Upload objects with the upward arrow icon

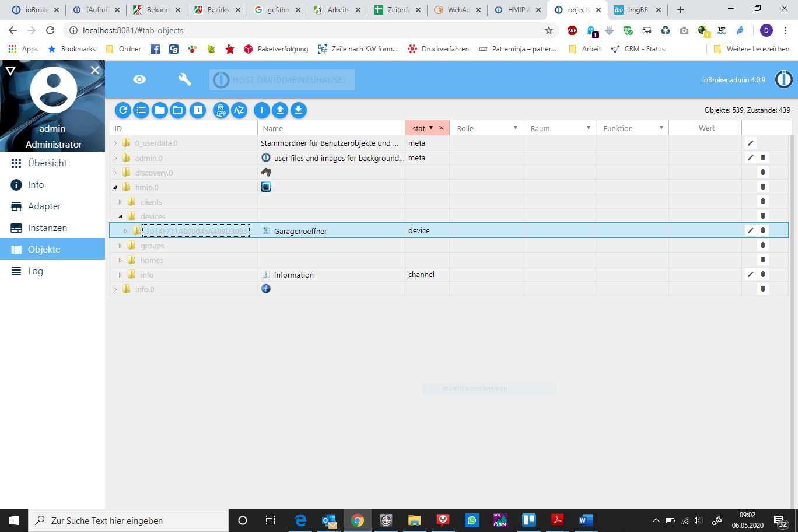[280, 110]
